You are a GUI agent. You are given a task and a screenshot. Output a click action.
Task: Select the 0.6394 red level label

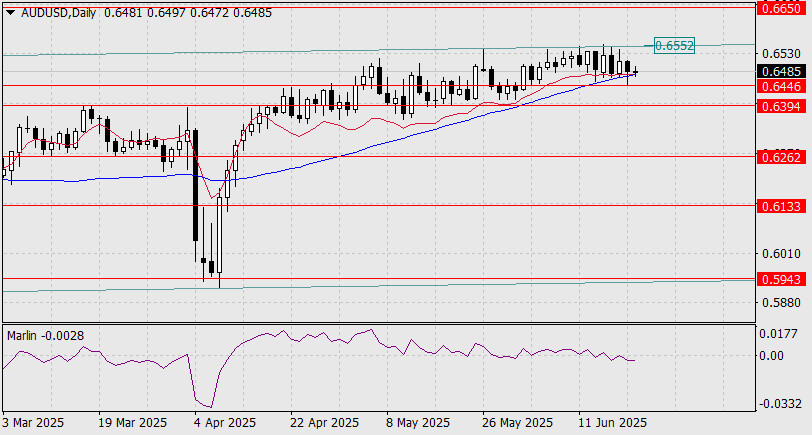[x=782, y=106]
